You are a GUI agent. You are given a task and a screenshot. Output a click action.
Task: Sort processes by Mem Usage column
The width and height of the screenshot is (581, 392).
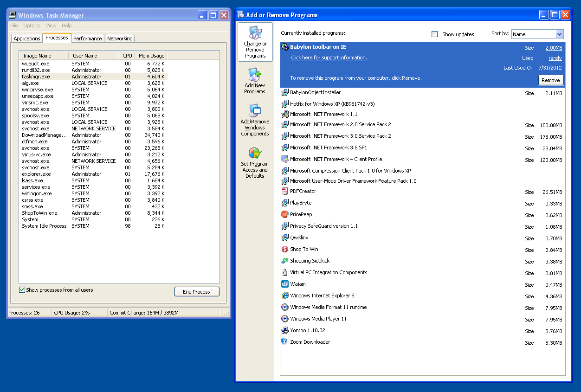(151, 56)
